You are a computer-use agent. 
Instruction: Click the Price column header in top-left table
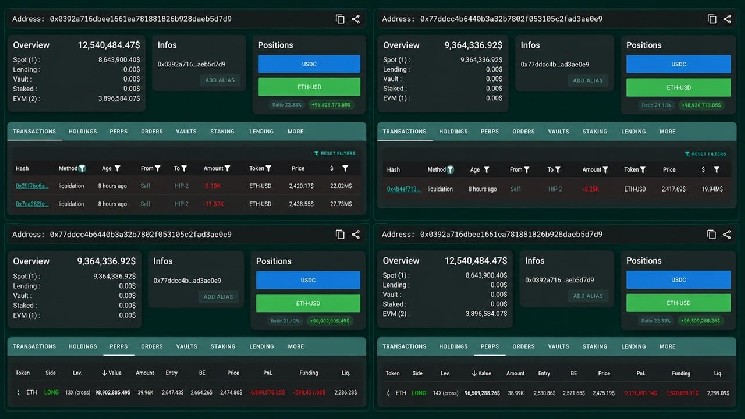298,169
